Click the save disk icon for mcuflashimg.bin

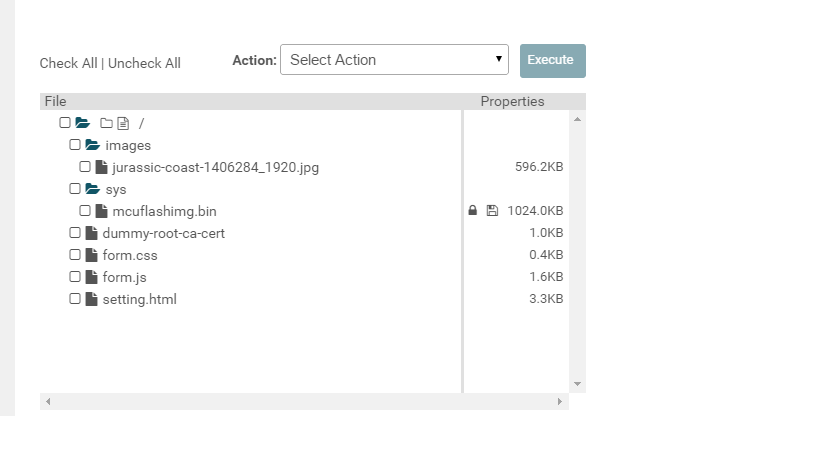[492, 211]
